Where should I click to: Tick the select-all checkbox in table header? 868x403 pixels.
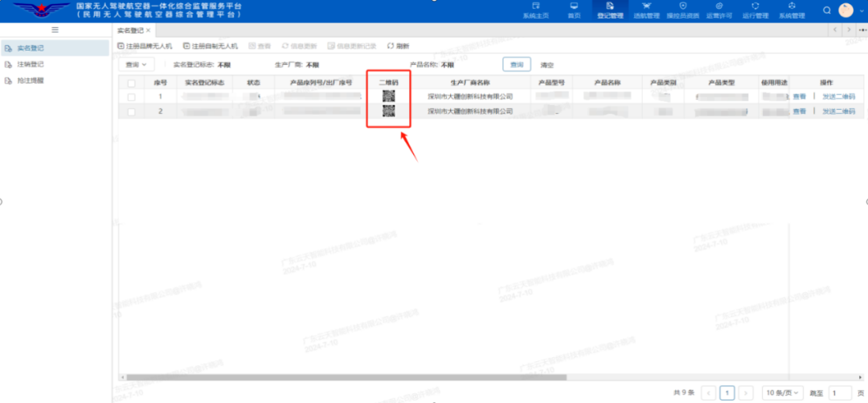[132, 83]
